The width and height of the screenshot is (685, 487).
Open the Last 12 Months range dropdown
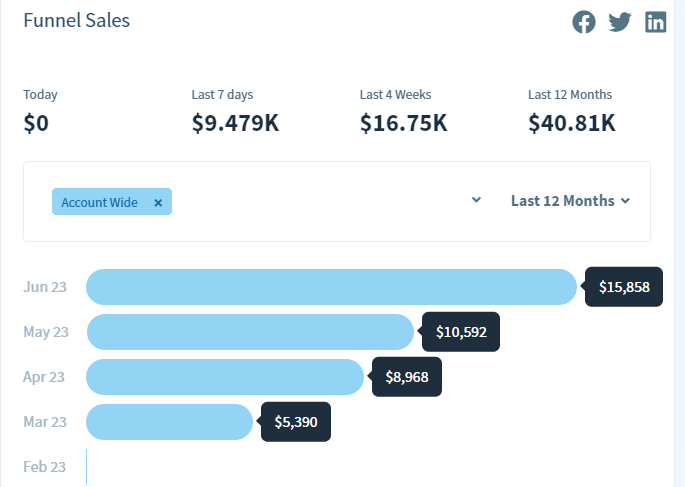570,201
